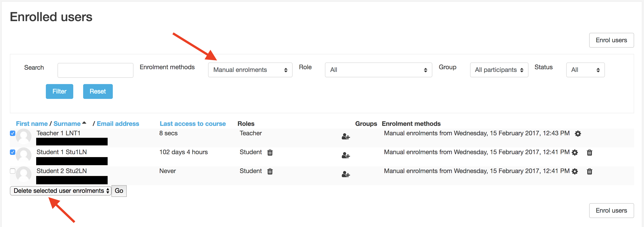
Task: Sort by First name column
Action: [x=32, y=124]
